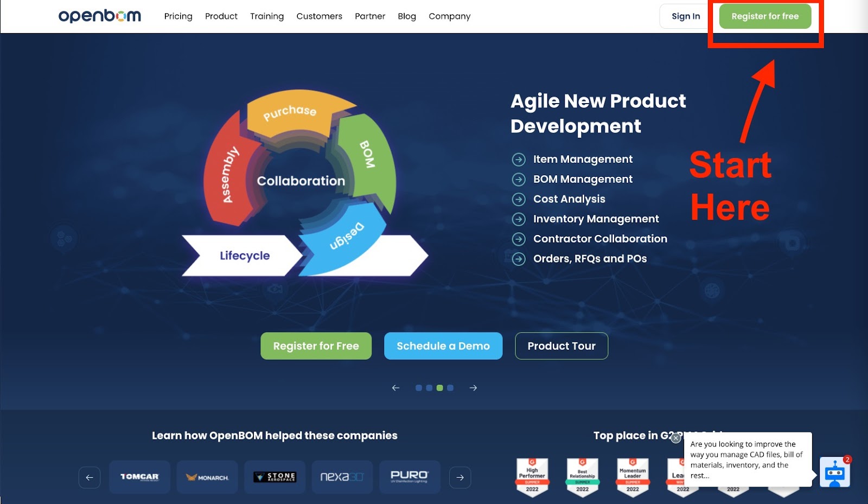Click the arrow icon beside Contractor Collaboration
This screenshot has width=868, height=504.
tap(519, 239)
